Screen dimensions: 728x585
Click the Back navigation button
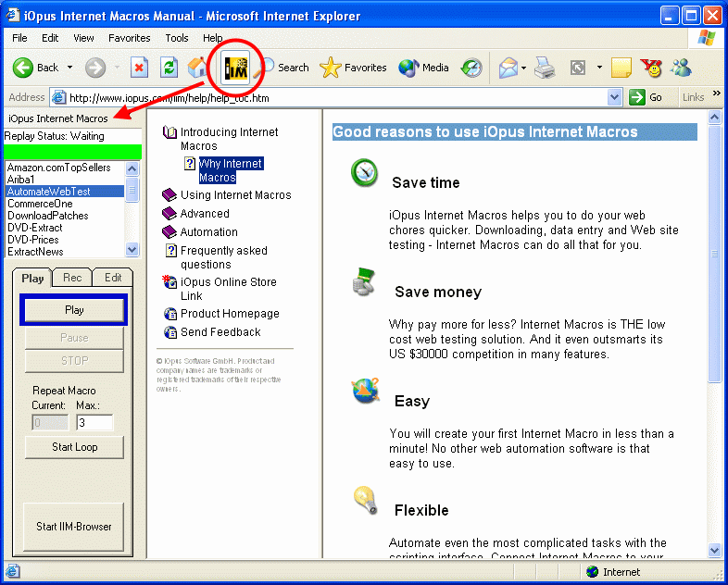pyautogui.click(x=35, y=68)
